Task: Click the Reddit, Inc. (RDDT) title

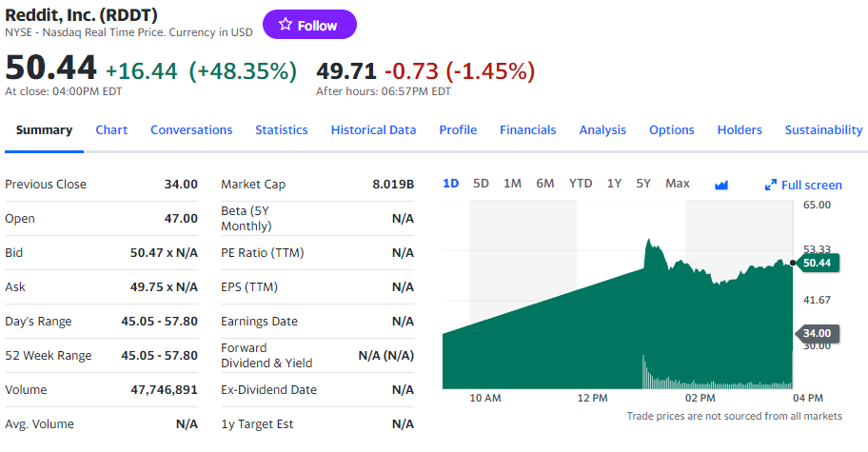Action: [x=82, y=15]
